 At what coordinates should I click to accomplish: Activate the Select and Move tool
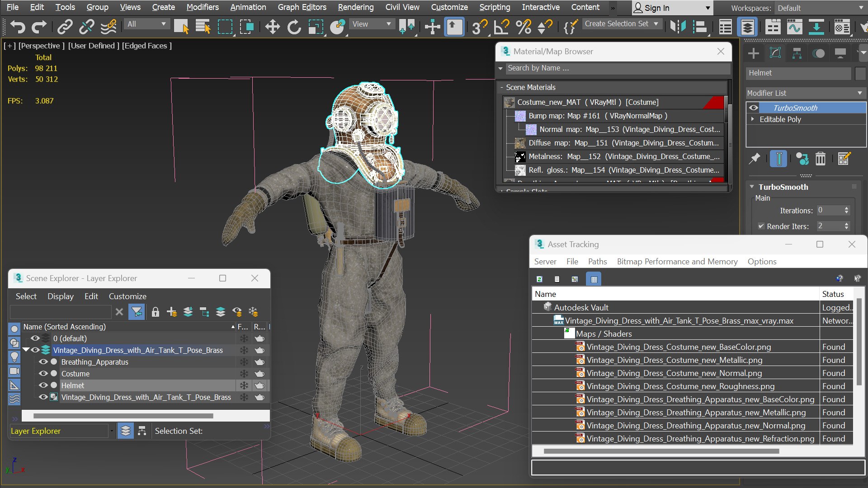pos(272,27)
